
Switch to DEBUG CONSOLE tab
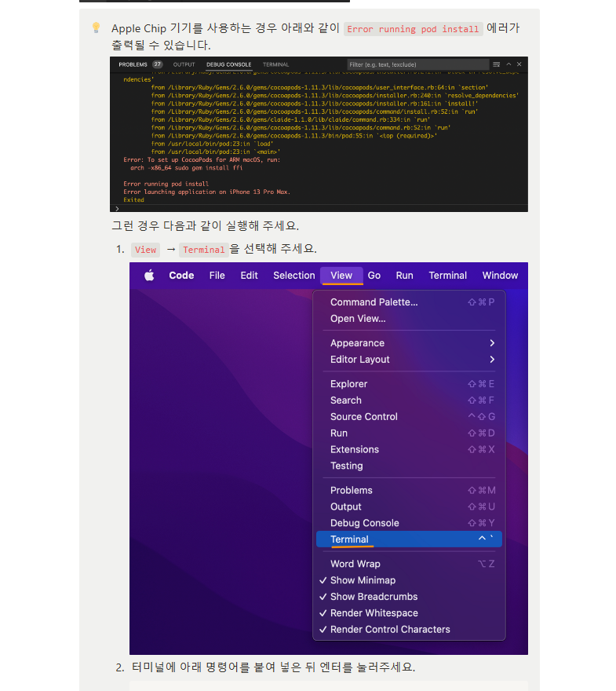pos(229,64)
